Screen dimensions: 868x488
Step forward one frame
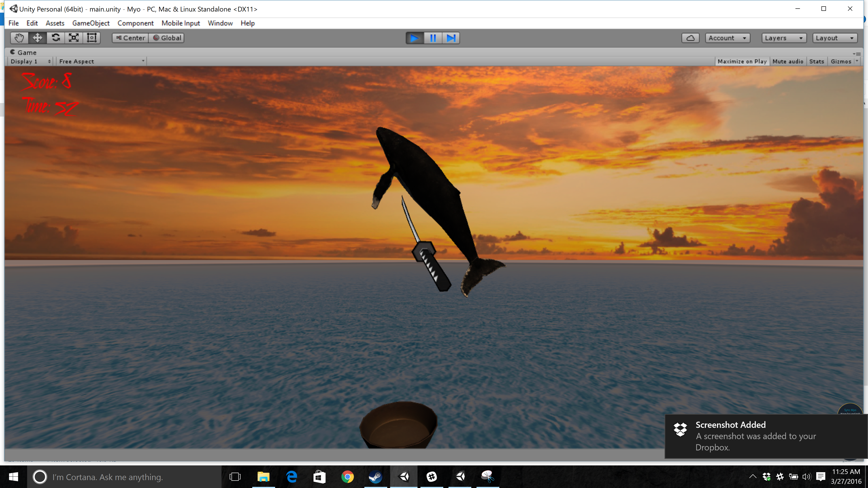point(451,38)
